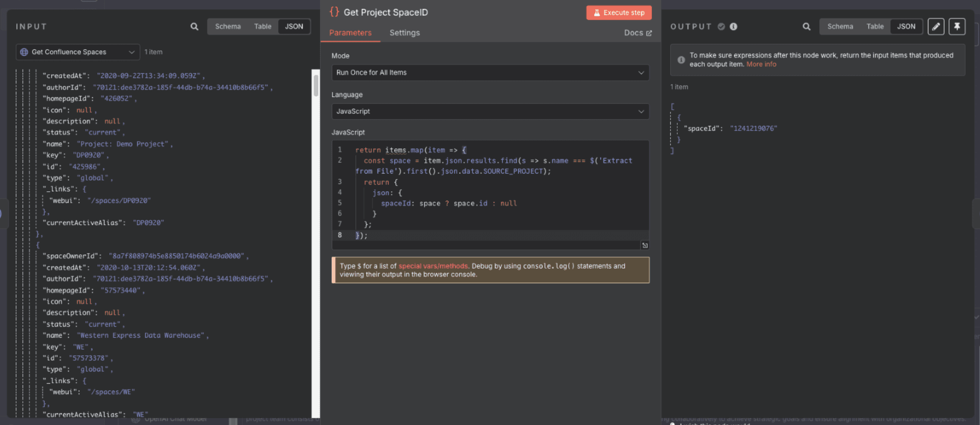Open the Language dropdown

pyautogui.click(x=490, y=111)
